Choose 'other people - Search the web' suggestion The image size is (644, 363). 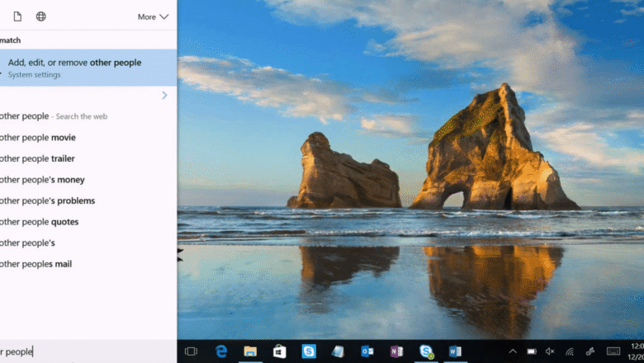coord(54,116)
